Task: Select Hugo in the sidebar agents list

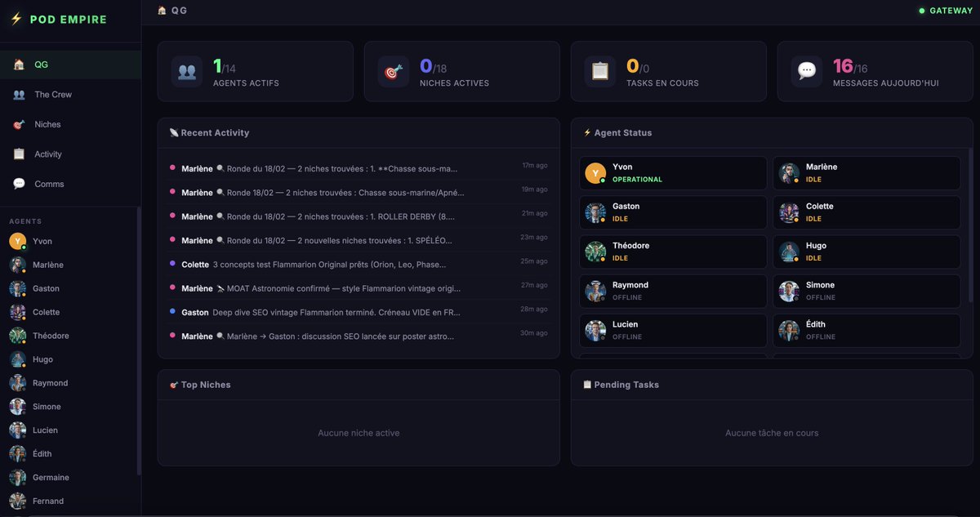Action: 70,360
